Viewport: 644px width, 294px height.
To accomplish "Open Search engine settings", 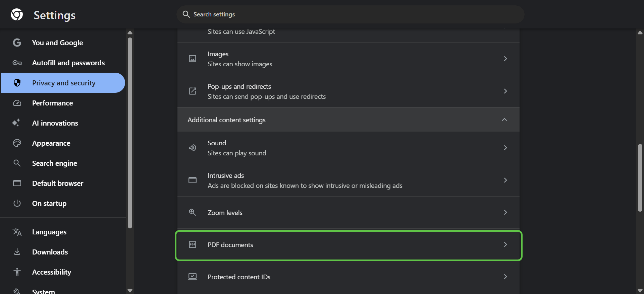I will point(63,163).
